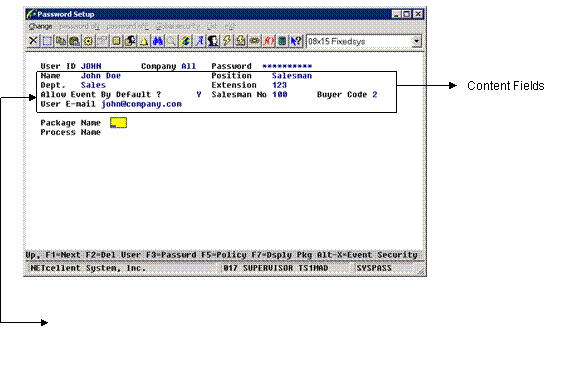This screenshot has height=384, width=565.
Task: Select the blue rectangle marquee toolbar icon
Action: point(47,41)
